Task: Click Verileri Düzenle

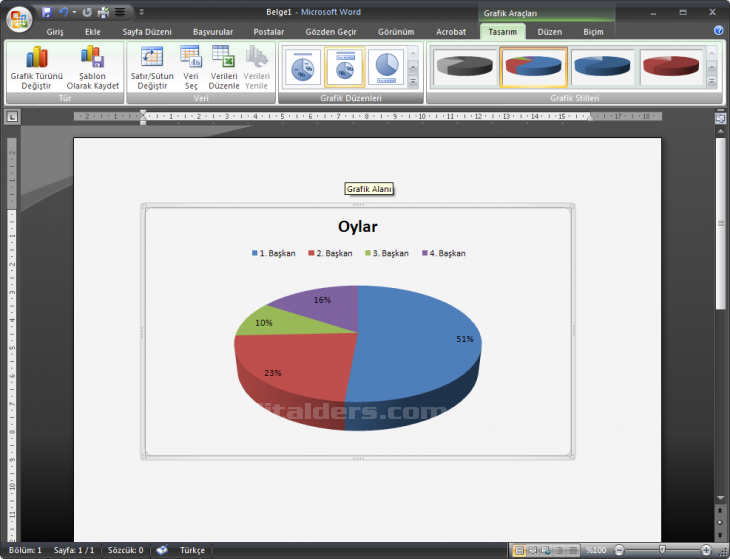Action: pos(223,67)
